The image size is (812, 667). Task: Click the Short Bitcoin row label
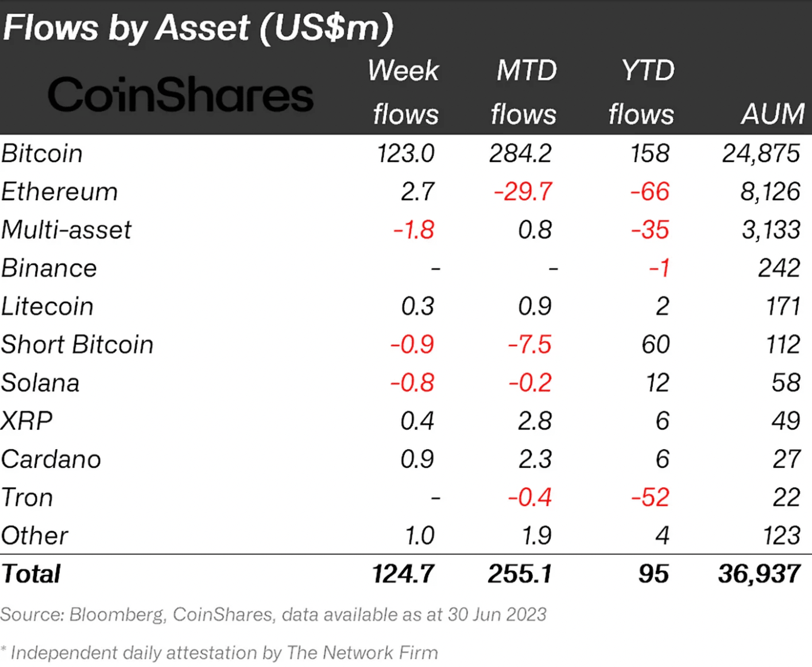coord(77,344)
